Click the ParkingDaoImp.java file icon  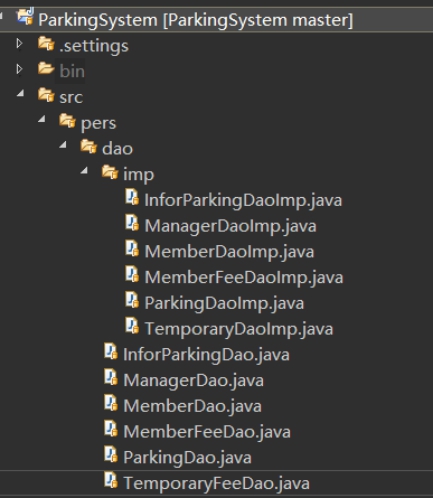point(132,300)
